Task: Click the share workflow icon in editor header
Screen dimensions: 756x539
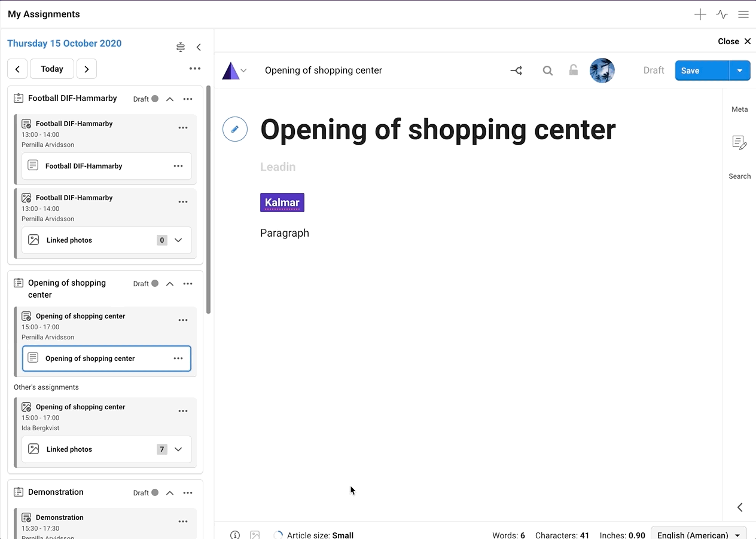Action: [x=516, y=71]
